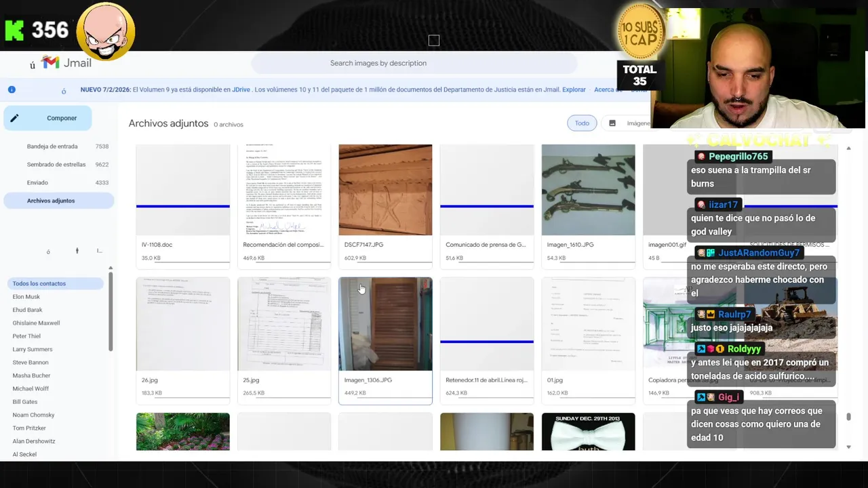Open contact Larry Summers
Screen dimensions: 868x488
[x=32, y=350]
